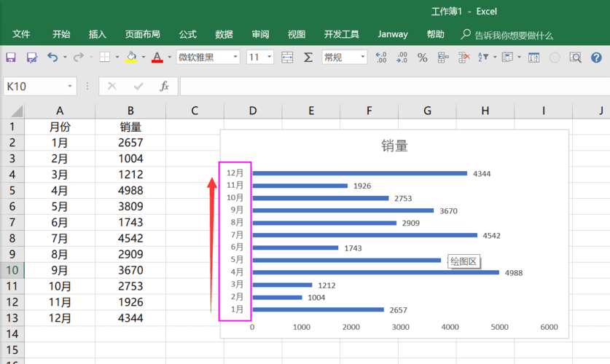Screen dimensions: 610x364
Task: Open the 常规 number format dropdown
Action: click(x=363, y=57)
